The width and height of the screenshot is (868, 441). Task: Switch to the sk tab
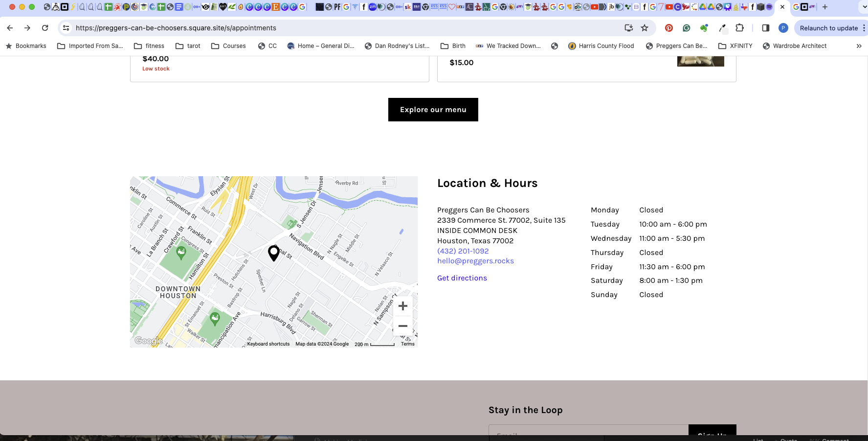pyautogui.click(x=407, y=7)
